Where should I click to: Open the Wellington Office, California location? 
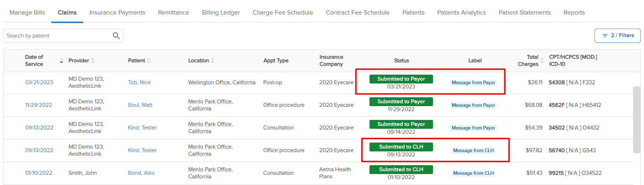coord(222,82)
